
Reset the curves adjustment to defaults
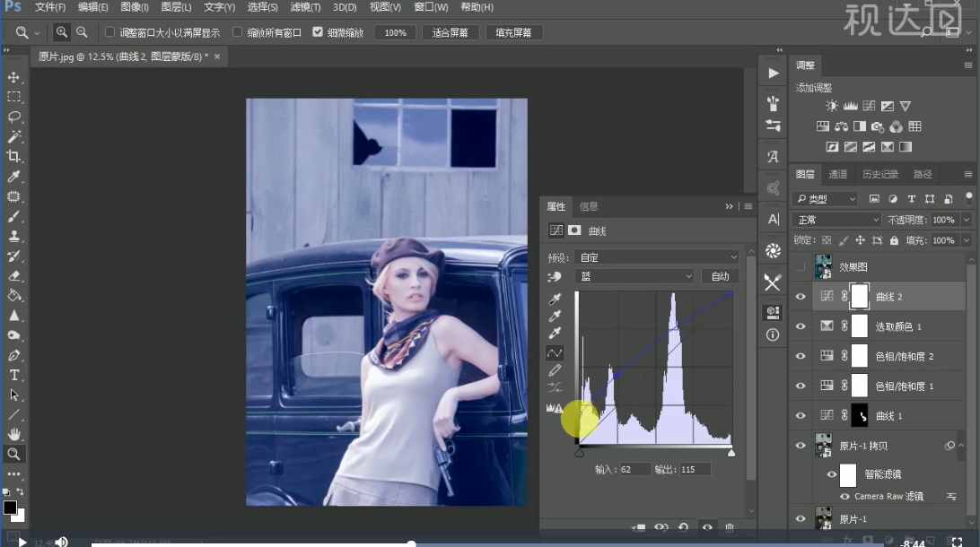[x=683, y=527]
